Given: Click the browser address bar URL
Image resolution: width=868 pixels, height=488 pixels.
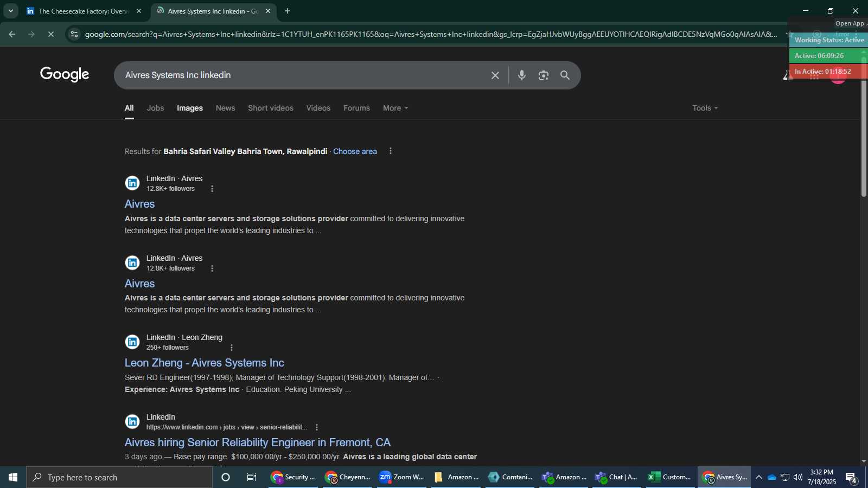Looking at the screenshot, I should point(431,34).
